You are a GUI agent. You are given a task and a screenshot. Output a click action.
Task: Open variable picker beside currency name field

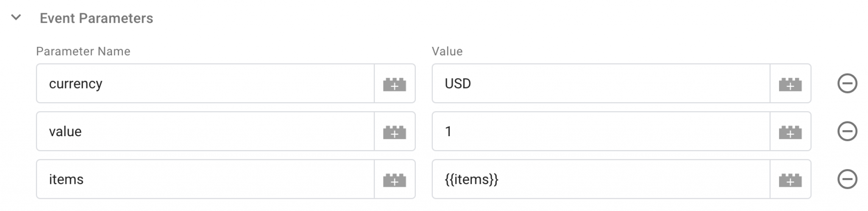coord(394,84)
